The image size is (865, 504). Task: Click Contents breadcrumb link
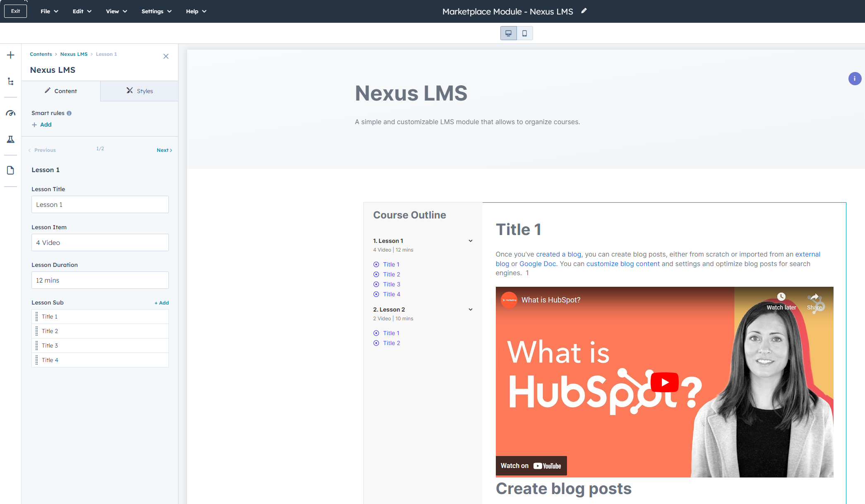(41, 54)
